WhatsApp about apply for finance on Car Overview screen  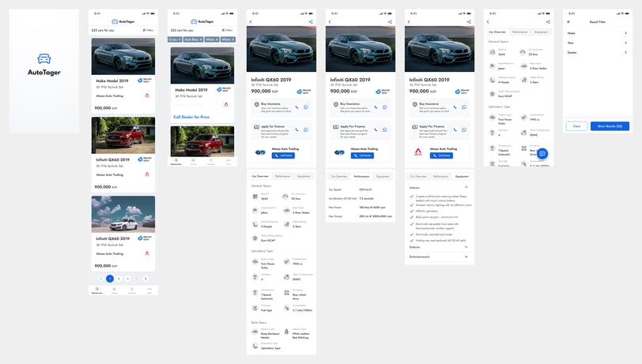(306, 129)
